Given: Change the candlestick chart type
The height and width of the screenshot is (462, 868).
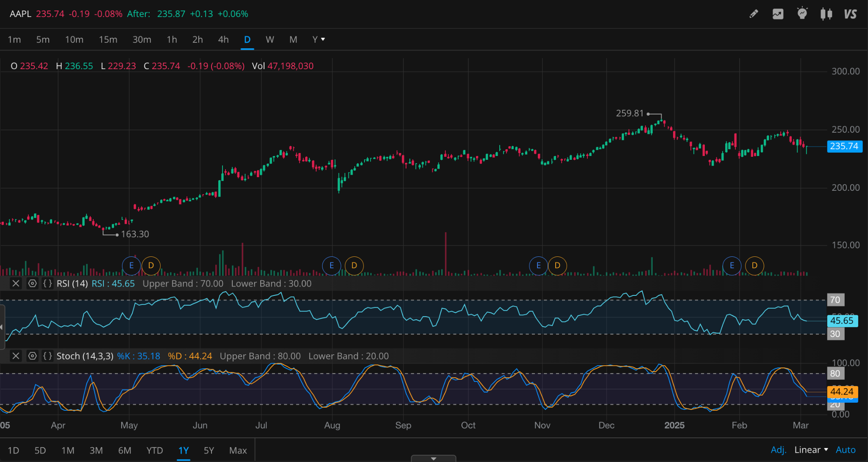Looking at the screenshot, I should pyautogui.click(x=826, y=14).
